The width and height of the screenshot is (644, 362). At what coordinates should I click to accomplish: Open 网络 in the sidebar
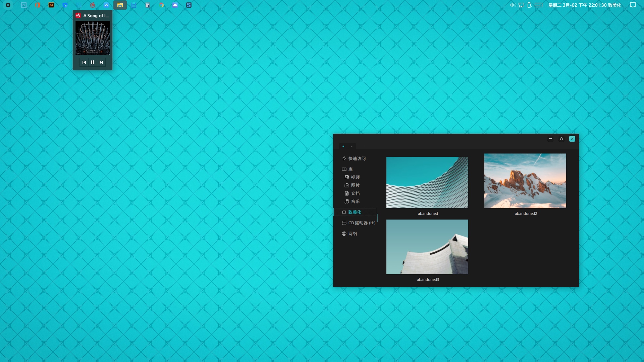tap(349, 234)
